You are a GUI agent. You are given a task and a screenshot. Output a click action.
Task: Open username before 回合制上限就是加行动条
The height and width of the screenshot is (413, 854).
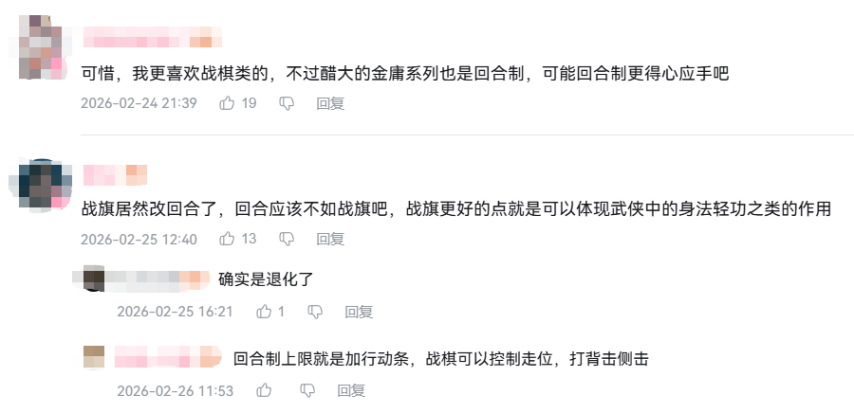[x=166, y=357]
